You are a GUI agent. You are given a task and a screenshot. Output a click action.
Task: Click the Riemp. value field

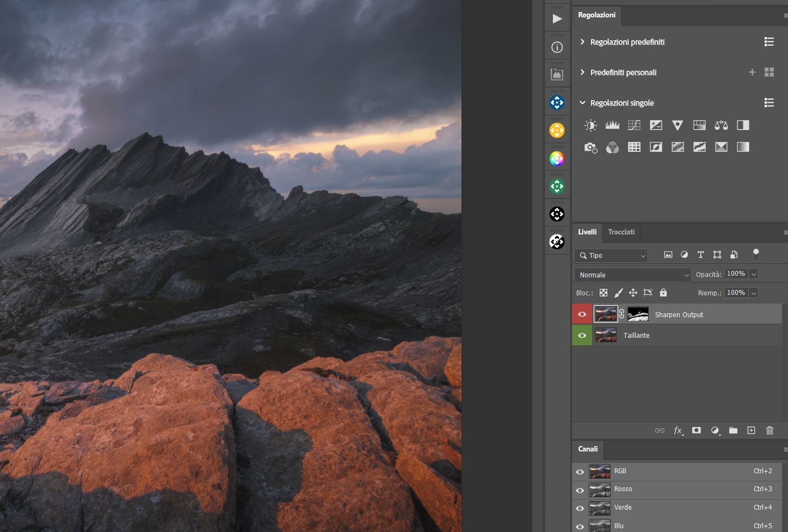[736, 293]
